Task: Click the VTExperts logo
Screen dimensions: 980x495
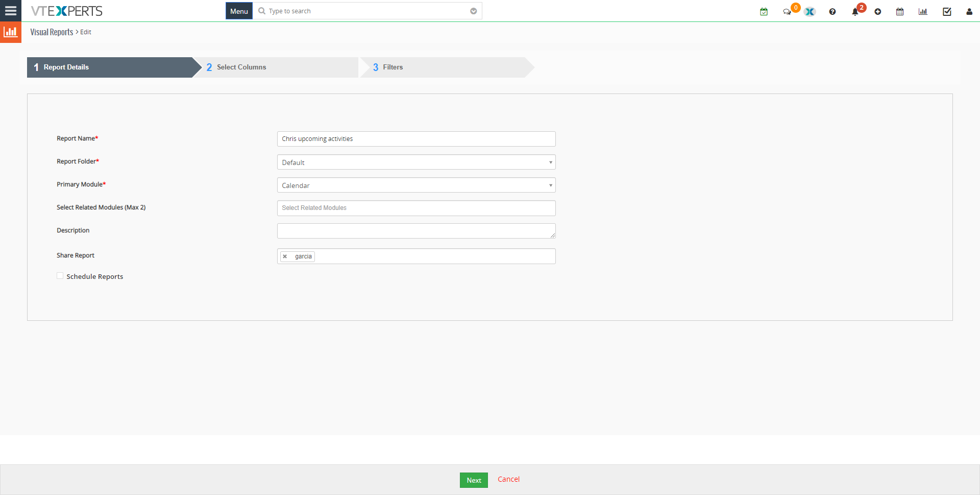Action: click(67, 11)
